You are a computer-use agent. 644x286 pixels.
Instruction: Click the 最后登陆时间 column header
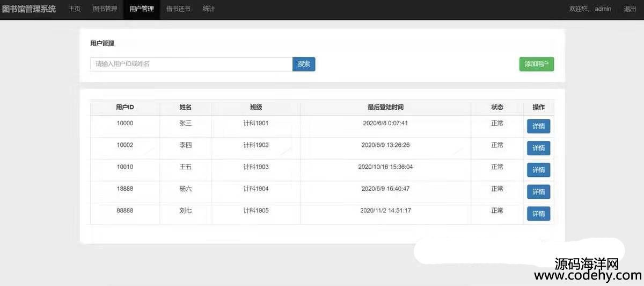(x=385, y=108)
